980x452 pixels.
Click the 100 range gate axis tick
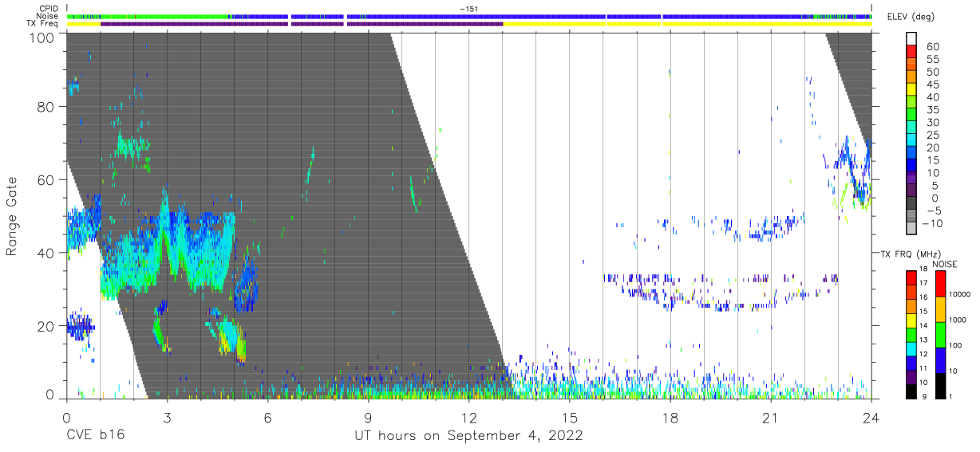(x=43, y=37)
